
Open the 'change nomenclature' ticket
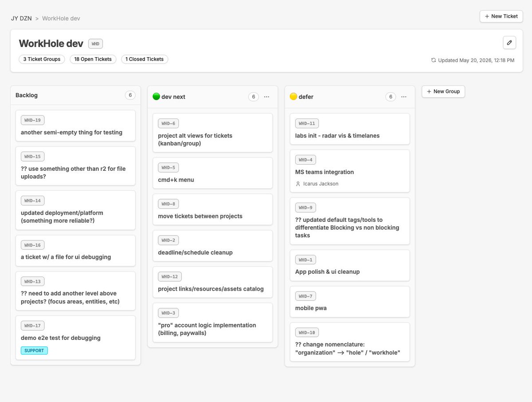tap(350, 342)
